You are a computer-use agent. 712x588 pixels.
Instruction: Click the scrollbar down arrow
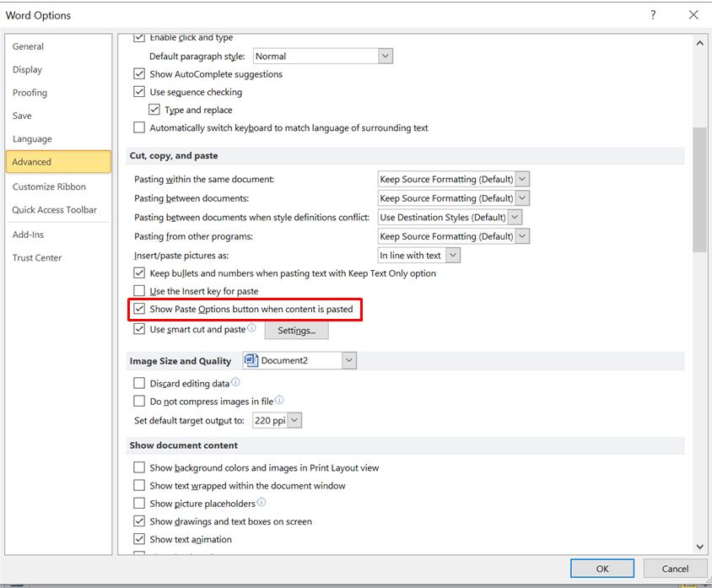pos(699,547)
